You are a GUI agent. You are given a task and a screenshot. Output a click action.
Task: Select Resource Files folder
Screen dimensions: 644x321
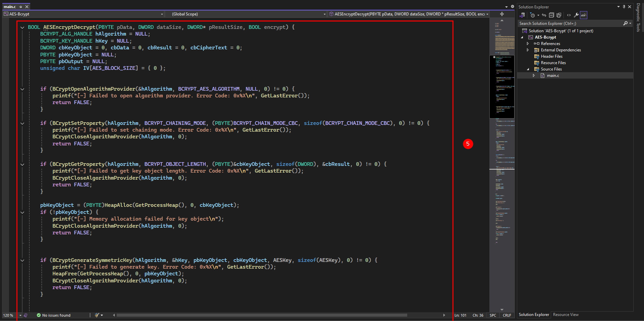[553, 63]
